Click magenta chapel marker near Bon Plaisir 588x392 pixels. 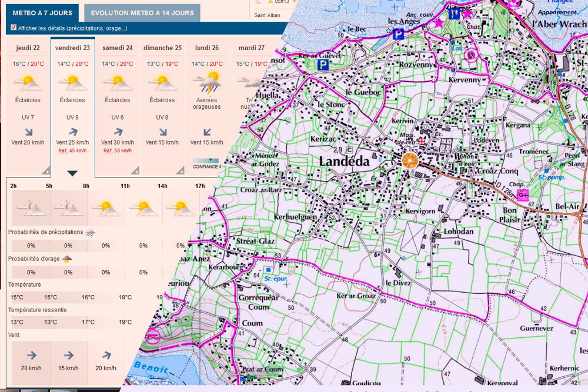pyautogui.click(x=522, y=195)
